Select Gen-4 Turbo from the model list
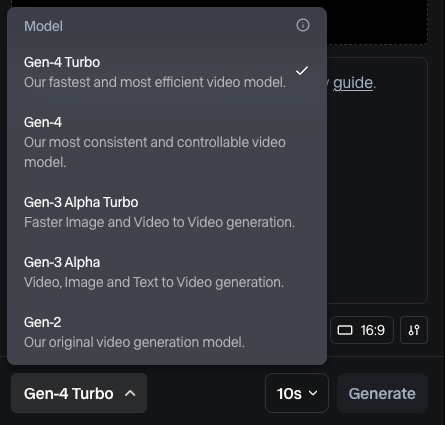This screenshot has height=425, width=445. click(x=167, y=72)
